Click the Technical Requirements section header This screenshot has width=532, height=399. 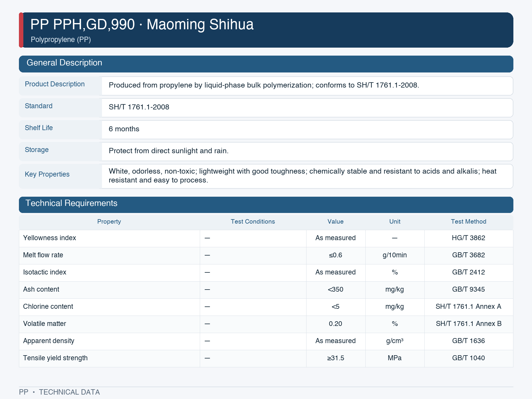pyautogui.click(x=266, y=205)
